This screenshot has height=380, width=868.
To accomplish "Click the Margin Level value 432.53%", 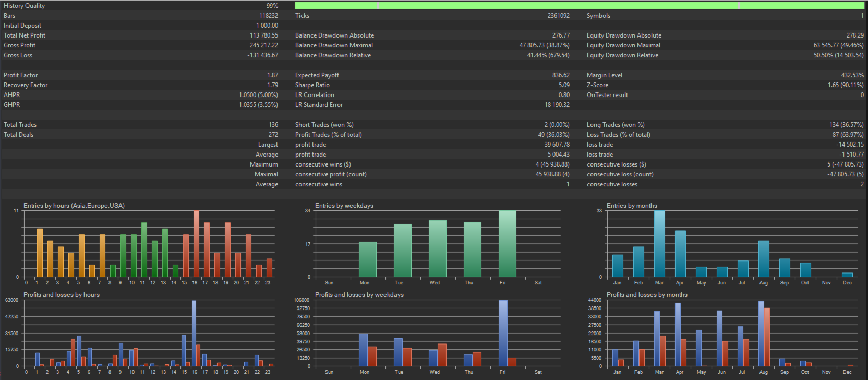I will point(852,75).
